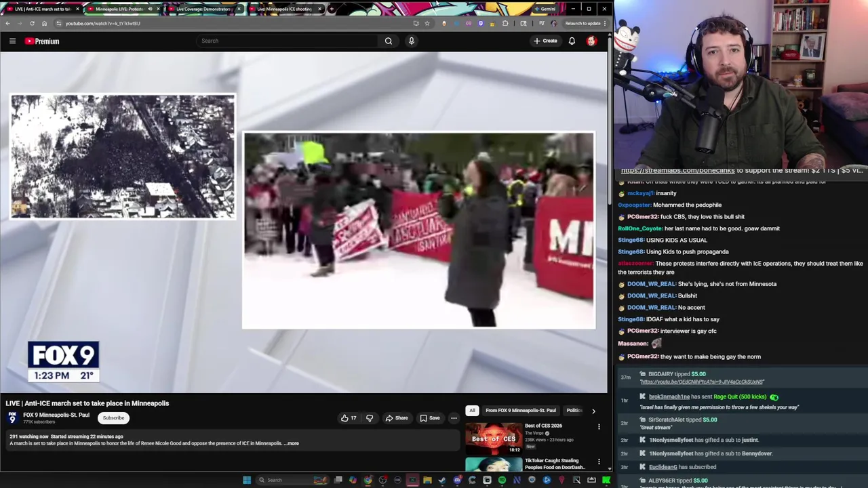Subscribe to FOX 9 channel
868x488 pixels.
point(113,418)
